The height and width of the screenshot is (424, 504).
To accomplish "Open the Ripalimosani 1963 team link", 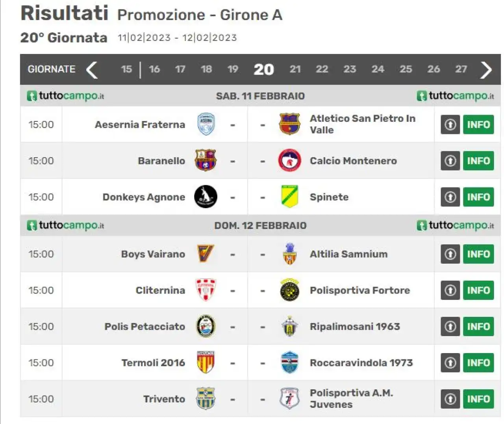I will coord(355,327).
